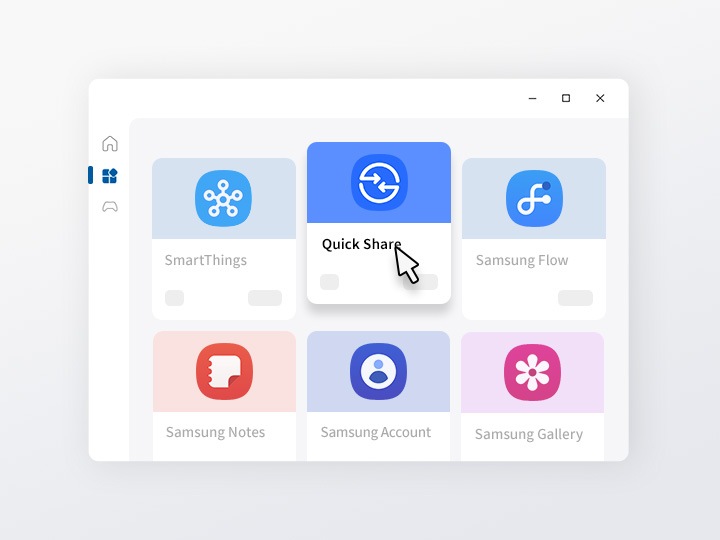
Task: Open the Home tab in the sidebar
Action: coord(110,143)
